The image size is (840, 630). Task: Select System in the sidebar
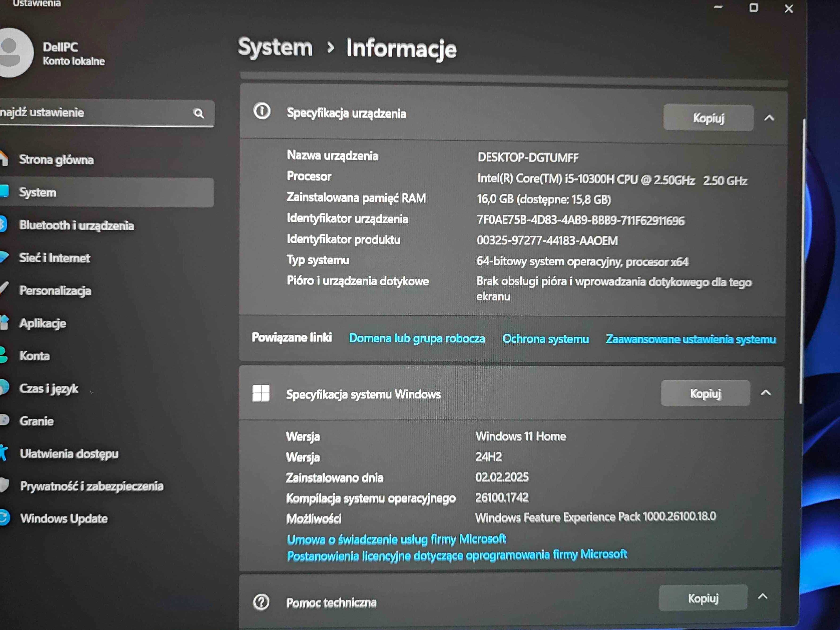click(106, 192)
